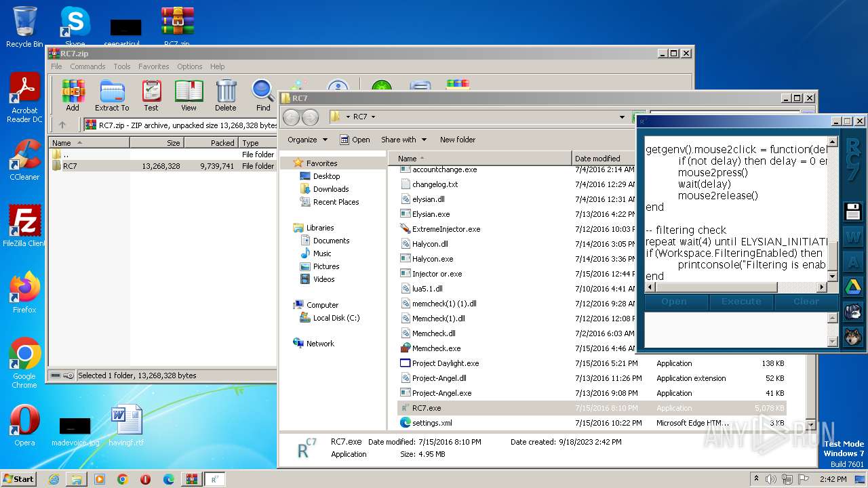Click Microsoft Edge taskbar icon
868x488 pixels.
[x=169, y=479]
